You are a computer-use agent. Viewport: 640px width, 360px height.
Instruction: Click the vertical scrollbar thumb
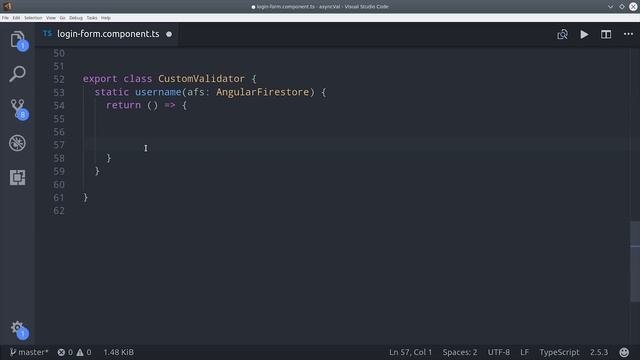635,261
